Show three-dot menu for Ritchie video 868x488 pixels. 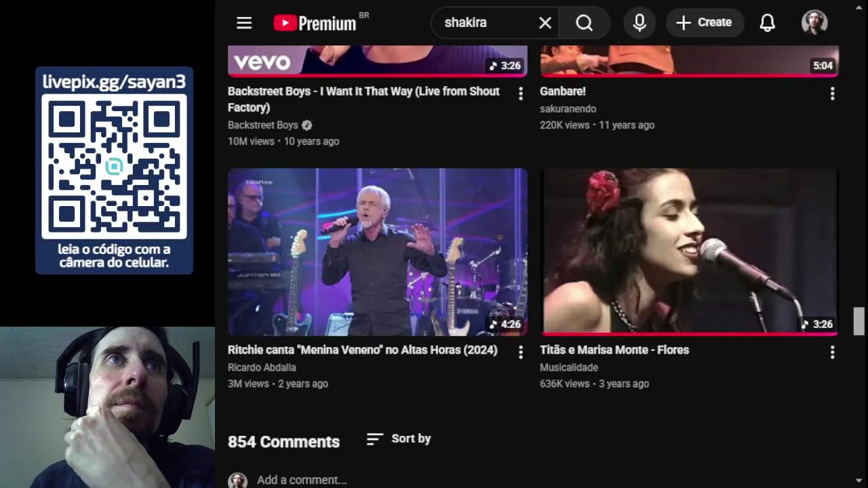[521, 352]
